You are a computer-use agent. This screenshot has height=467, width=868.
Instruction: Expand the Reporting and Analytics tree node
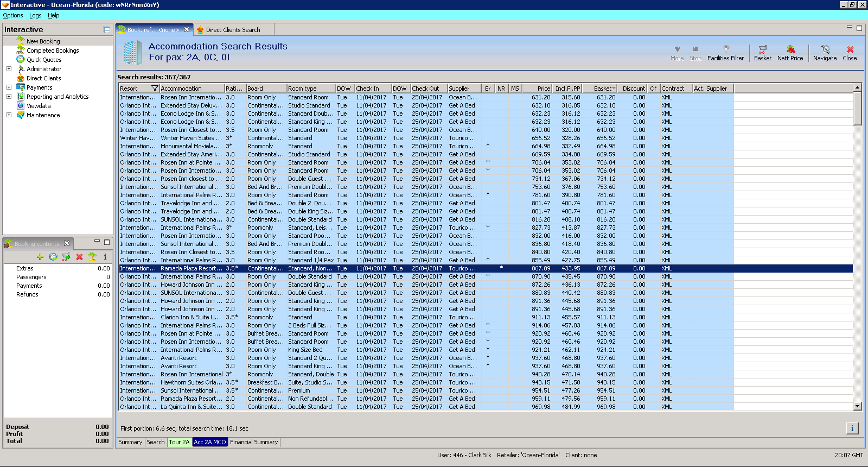point(9,97)
